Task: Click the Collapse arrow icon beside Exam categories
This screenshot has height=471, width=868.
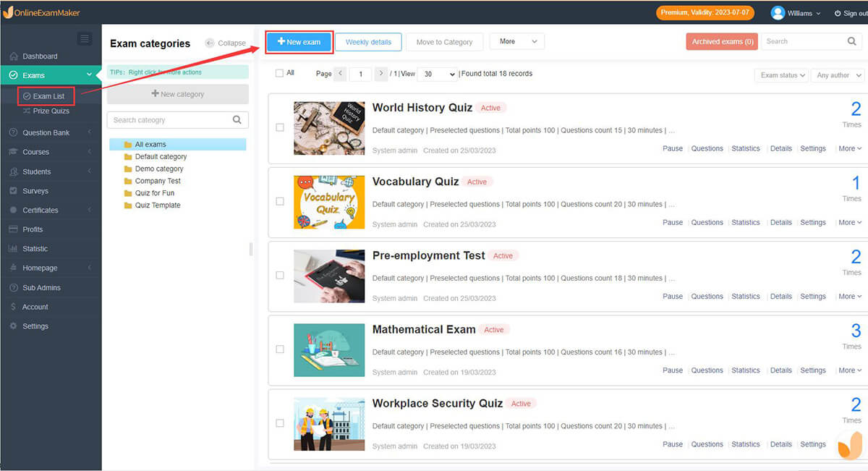Action: point(210,43)
